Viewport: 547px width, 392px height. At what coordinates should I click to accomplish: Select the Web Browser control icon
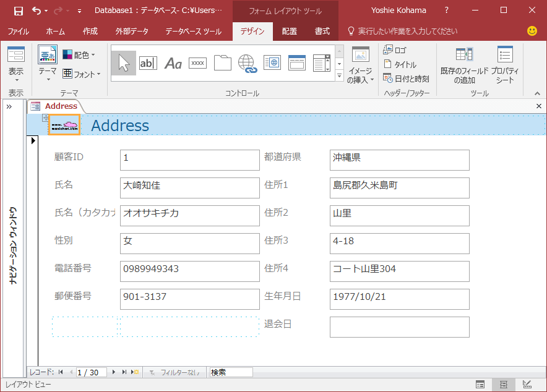coord(272,63)
